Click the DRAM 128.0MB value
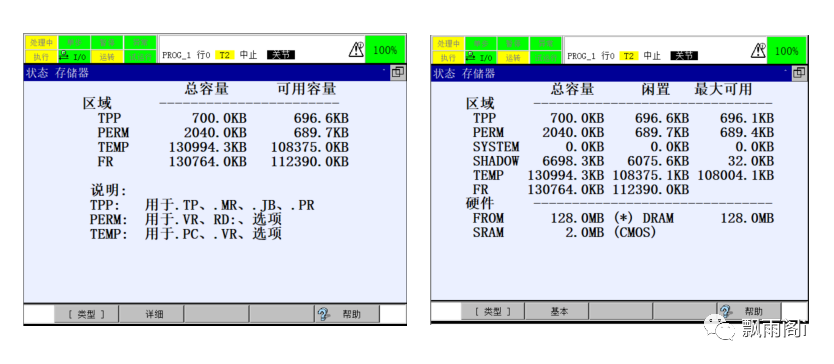 point(747,218)
